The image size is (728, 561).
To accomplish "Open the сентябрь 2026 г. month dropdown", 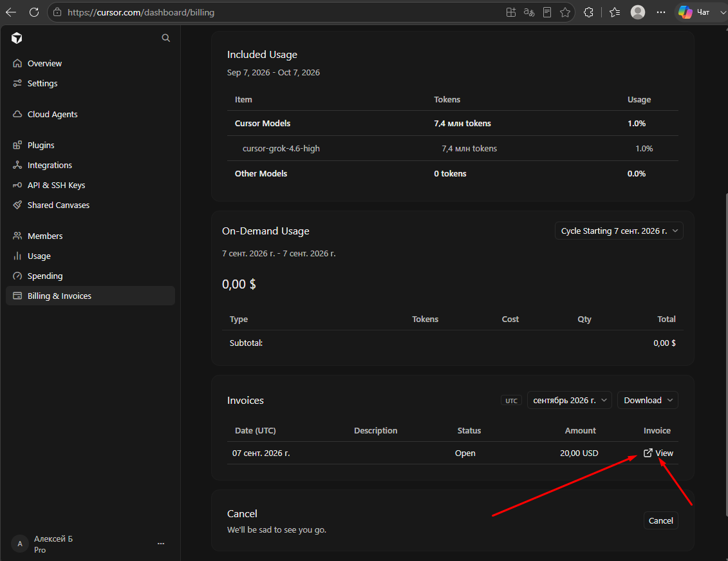I will 569,401.
